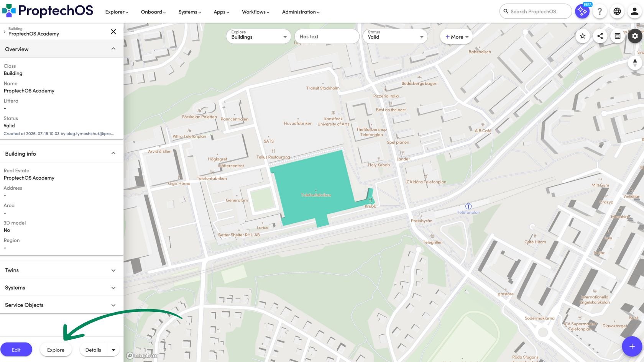This screenshot has width=644, height=362.
Task: Click the search magnifier icon
Action: pyautogui.click(x=506, y=11)
